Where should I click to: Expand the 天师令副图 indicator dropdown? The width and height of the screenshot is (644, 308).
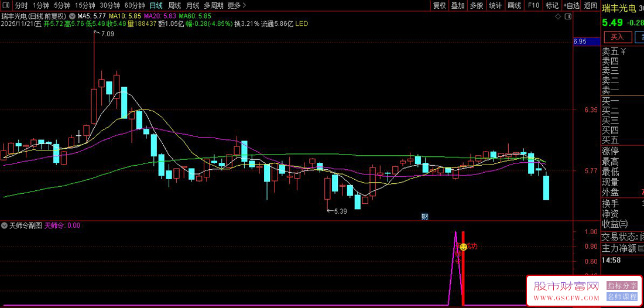(5, 225)
